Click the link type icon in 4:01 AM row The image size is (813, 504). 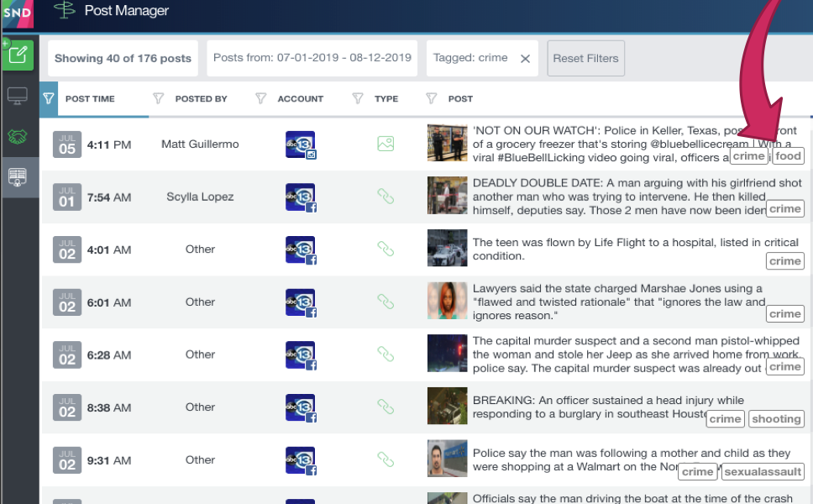pyautogui.click(x=386, y=249)
